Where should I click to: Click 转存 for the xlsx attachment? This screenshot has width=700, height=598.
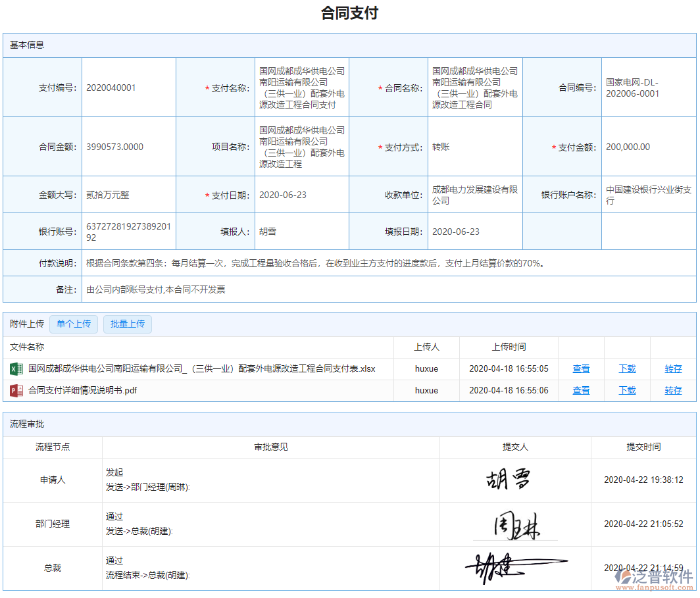click(673, 368)
